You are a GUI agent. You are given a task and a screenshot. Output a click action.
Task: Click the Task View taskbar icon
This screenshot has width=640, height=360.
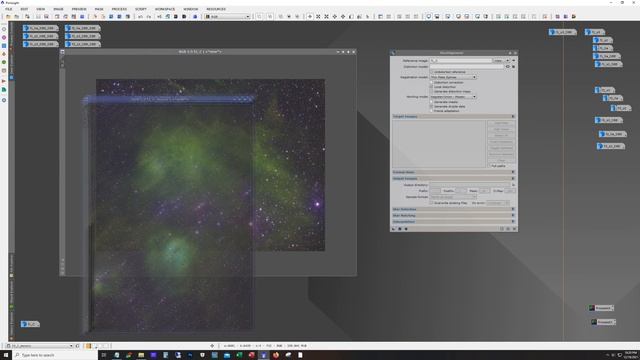(104, 355)
